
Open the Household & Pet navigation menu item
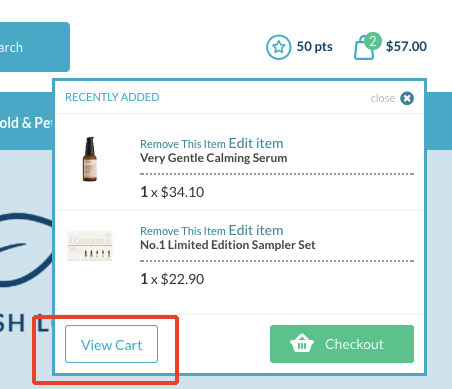pos(26,123)
